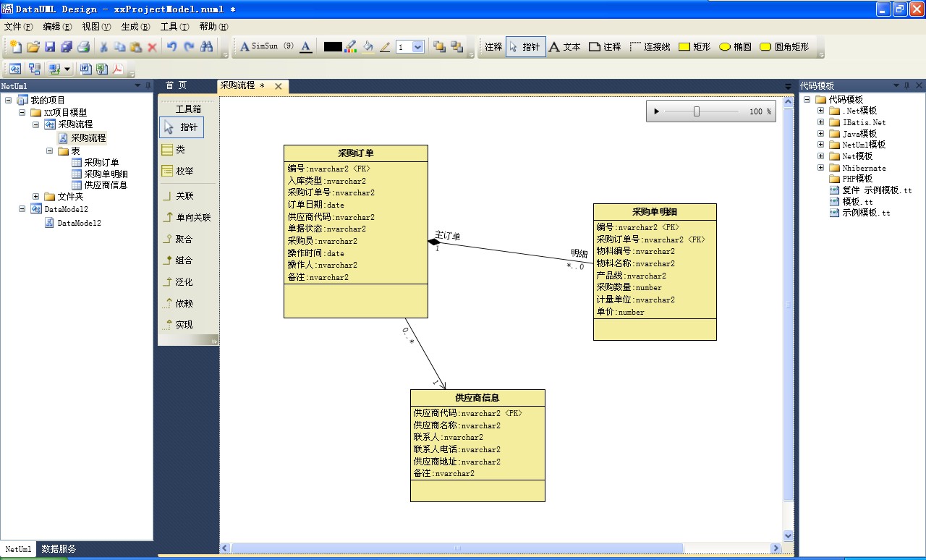Click the Find binoculars icon
This screenshot has width=926, height=560.
[207, 47]
